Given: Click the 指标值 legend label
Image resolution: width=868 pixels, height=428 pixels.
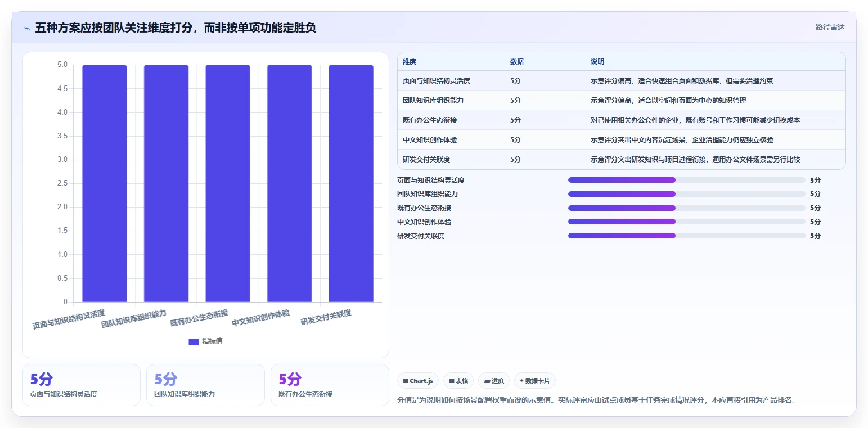Looking at the screenshot, I should pyautogui.click(x=213, y=341).
